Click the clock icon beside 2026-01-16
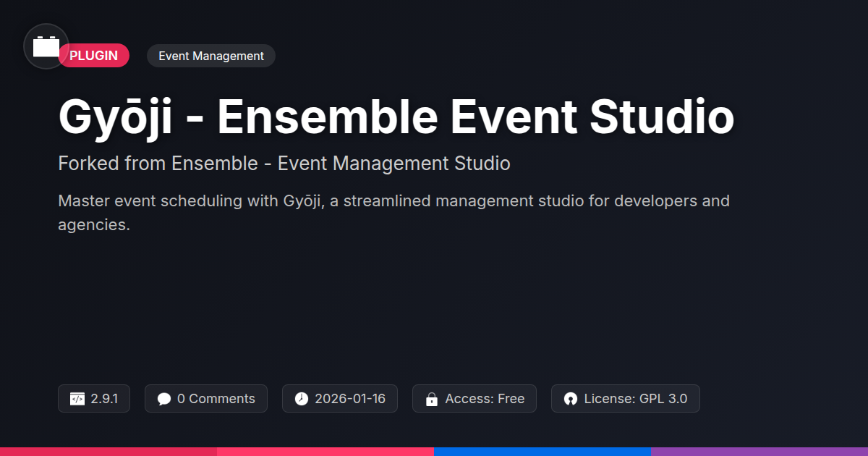The height and width of the screenshot is (456, 868). click(302, 399)
